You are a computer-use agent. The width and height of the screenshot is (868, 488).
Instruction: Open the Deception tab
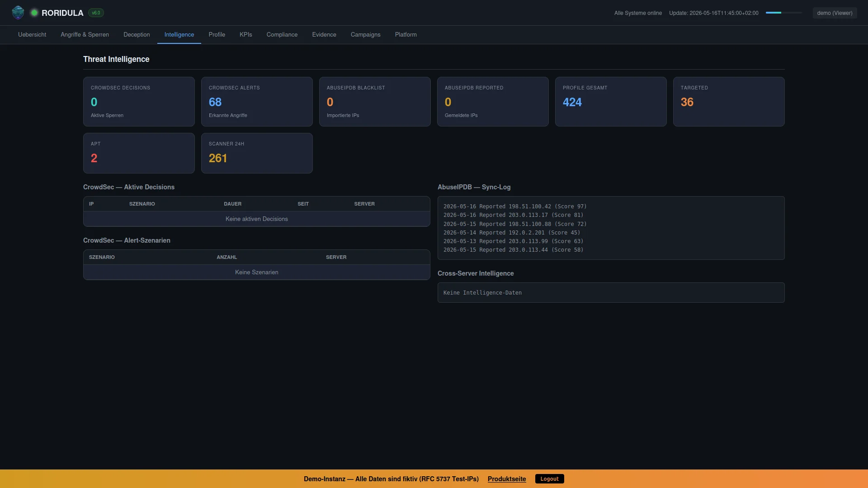(137, 35)
